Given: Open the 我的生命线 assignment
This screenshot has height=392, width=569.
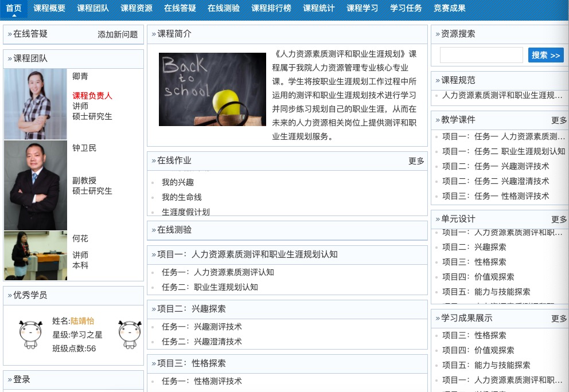Looking at the screenshot, I should (182, 197).
